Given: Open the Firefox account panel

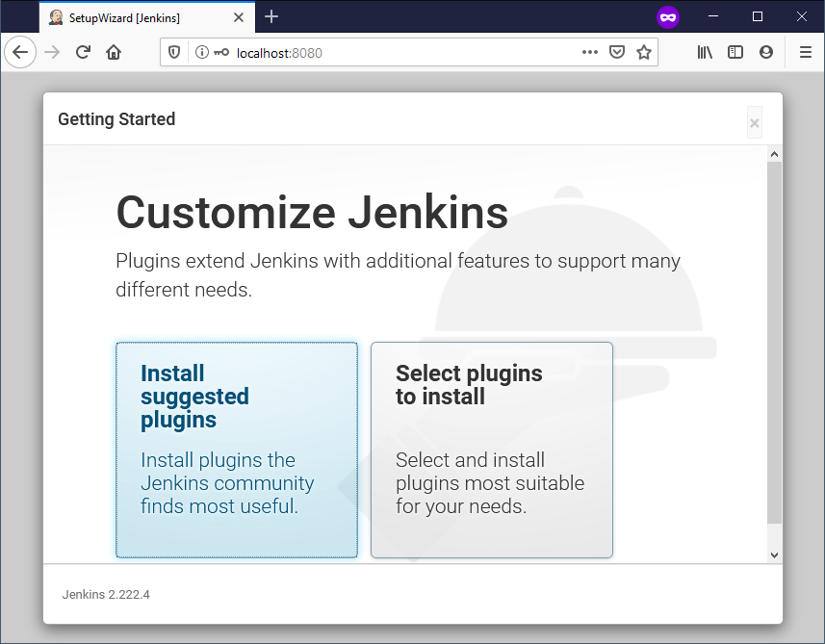Looking at the screenshot, I should [766, 53].
